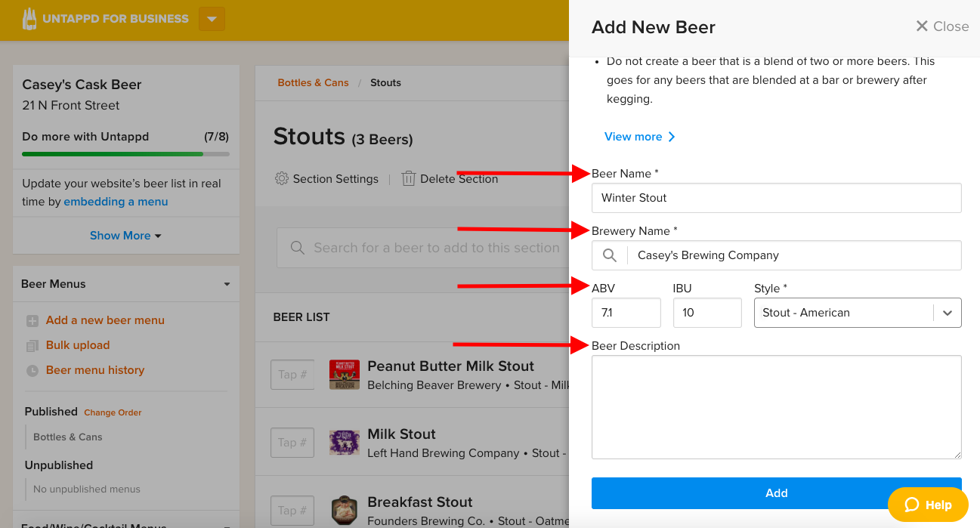
Task: Click the Left Hand Milk Stout label thumbnail
Action: tap(345, 443)
